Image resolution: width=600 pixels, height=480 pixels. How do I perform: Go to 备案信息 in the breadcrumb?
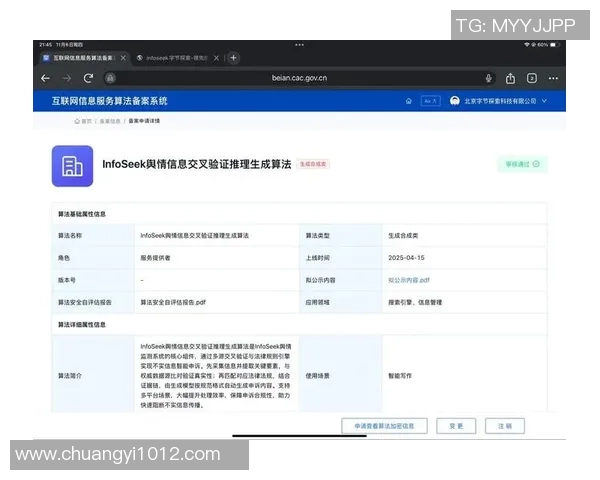[110, 121]
